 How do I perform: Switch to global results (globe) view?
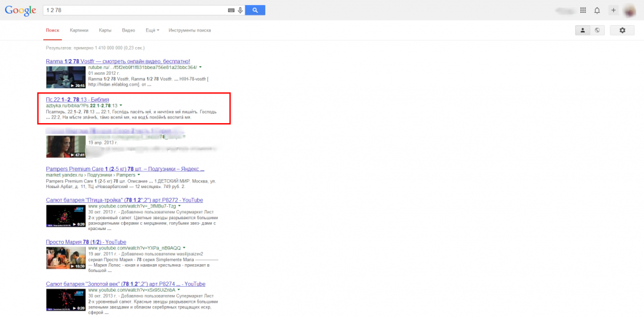[x=598, y=30]
